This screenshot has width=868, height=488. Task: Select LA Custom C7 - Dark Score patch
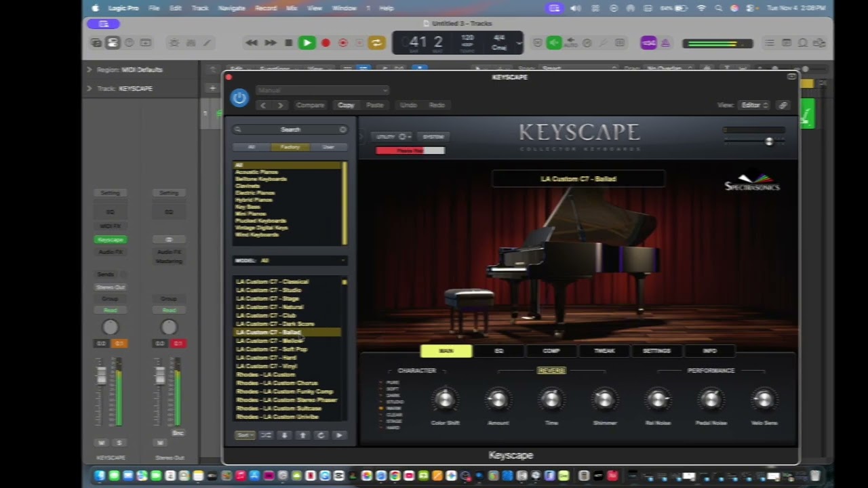(275, 324)
